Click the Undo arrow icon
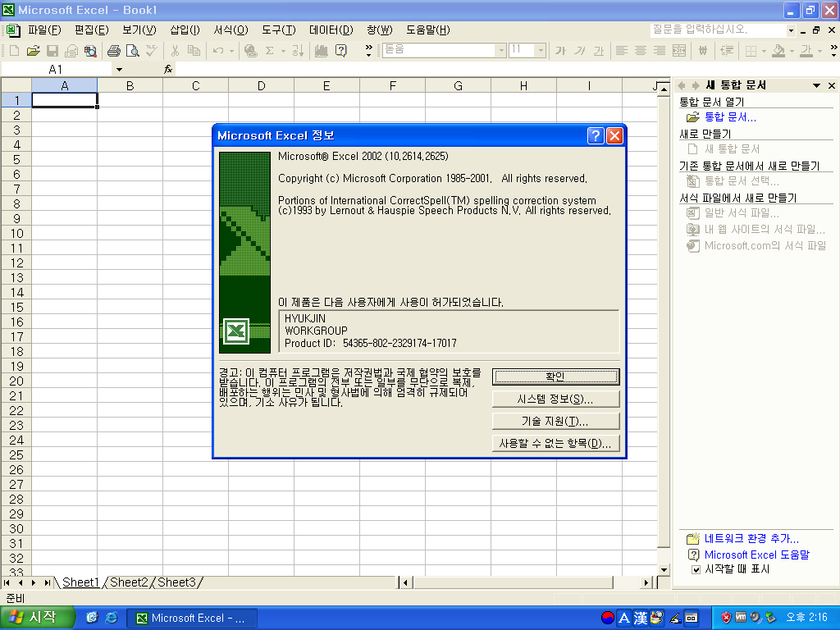 pos(217,51)
